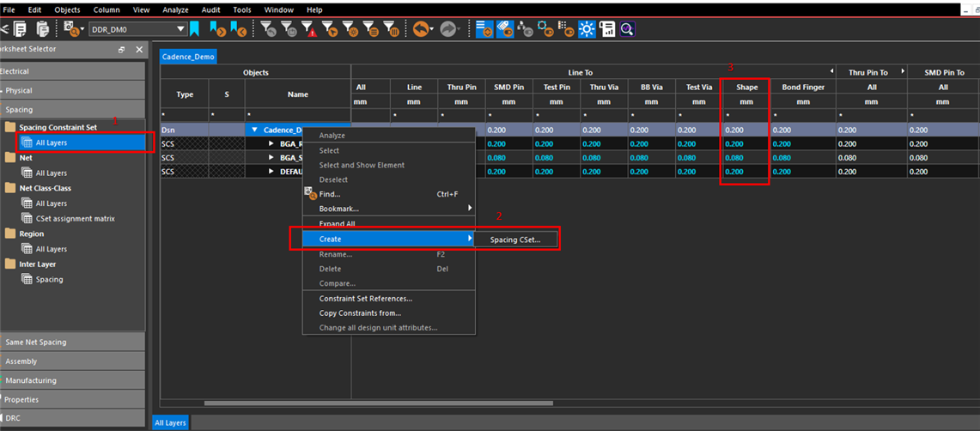
Task: Click the paste clipboard icon in toolbar
Action: tap(42, 29)
